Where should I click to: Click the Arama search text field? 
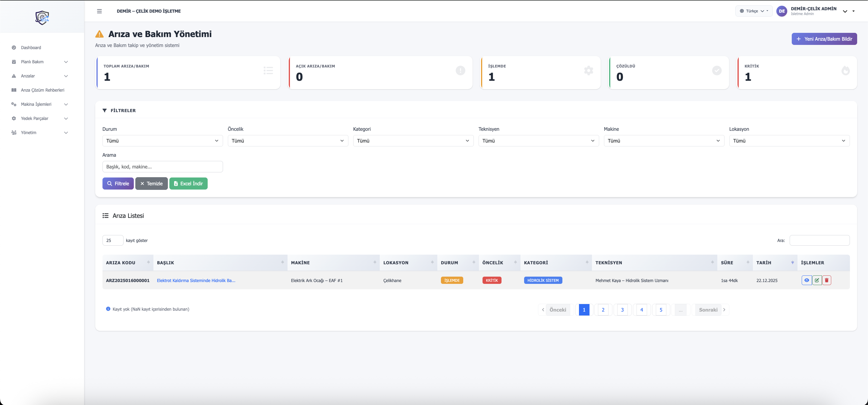point(162,167)
